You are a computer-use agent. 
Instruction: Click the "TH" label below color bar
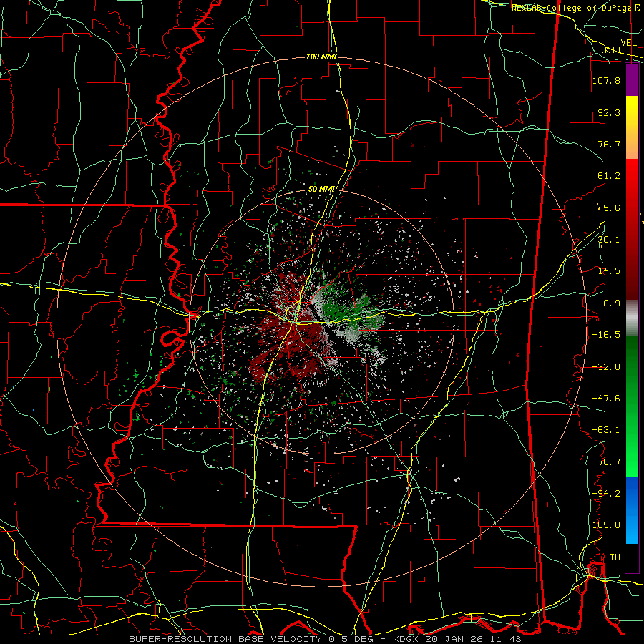[615, 557]
